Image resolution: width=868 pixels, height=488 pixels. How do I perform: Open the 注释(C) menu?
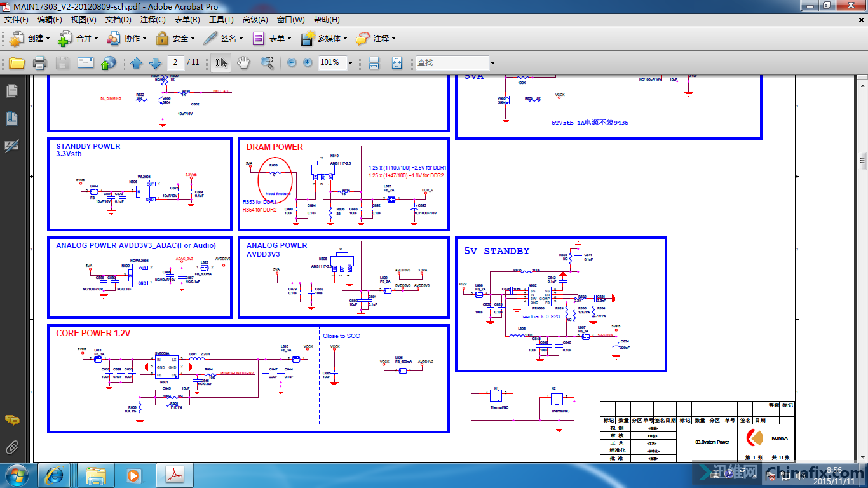tap(153, 20)
